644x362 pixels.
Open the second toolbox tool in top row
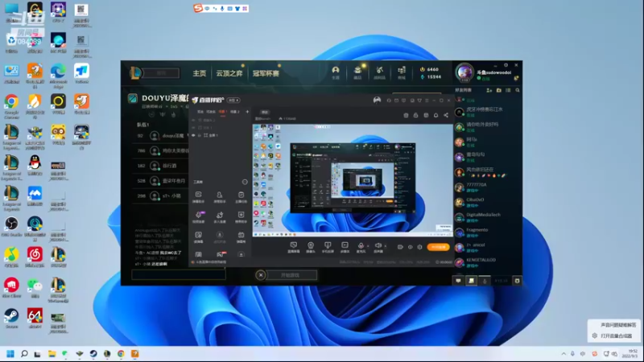click(220, 196)
